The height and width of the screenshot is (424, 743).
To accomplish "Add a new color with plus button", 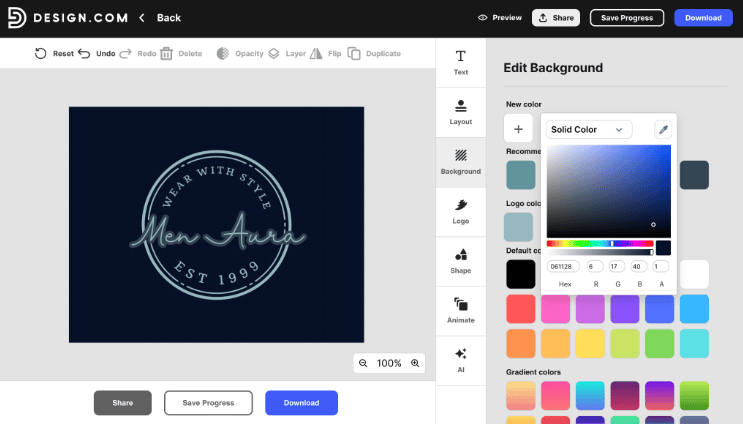I will tap(518, 128).
